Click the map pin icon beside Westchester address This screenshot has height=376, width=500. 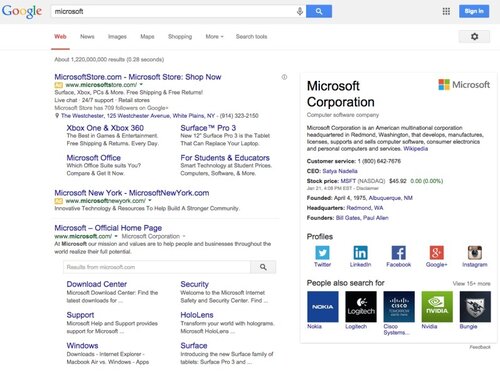pyautogui.click(x=57, y=116)
